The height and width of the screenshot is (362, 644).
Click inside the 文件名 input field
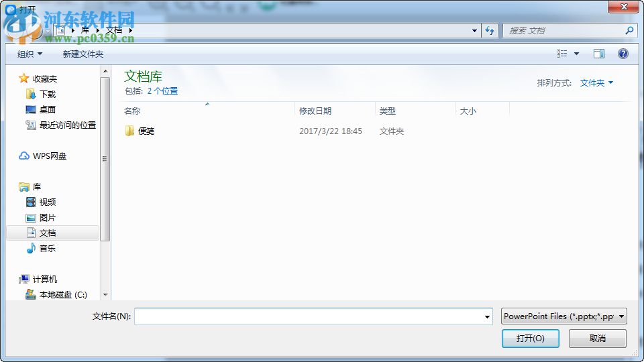309,316
